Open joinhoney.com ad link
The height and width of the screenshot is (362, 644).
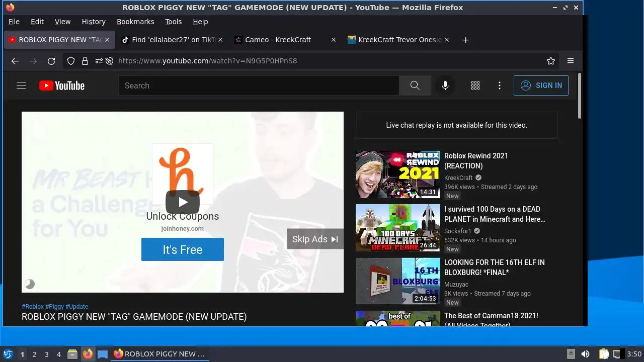click(183, 228)
